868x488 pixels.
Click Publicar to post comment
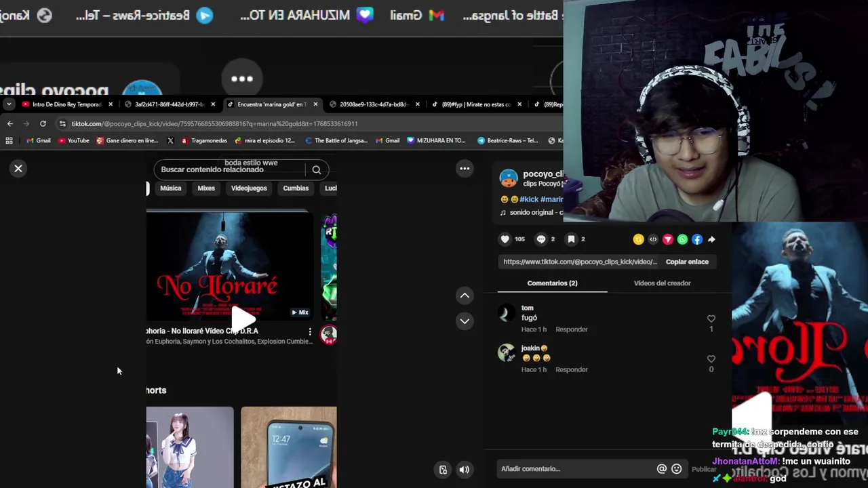pyautogui.click(x=704, y=469)
